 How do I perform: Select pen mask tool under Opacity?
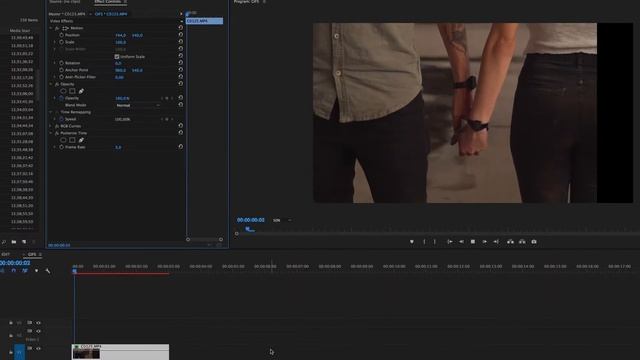coord(81,91)
